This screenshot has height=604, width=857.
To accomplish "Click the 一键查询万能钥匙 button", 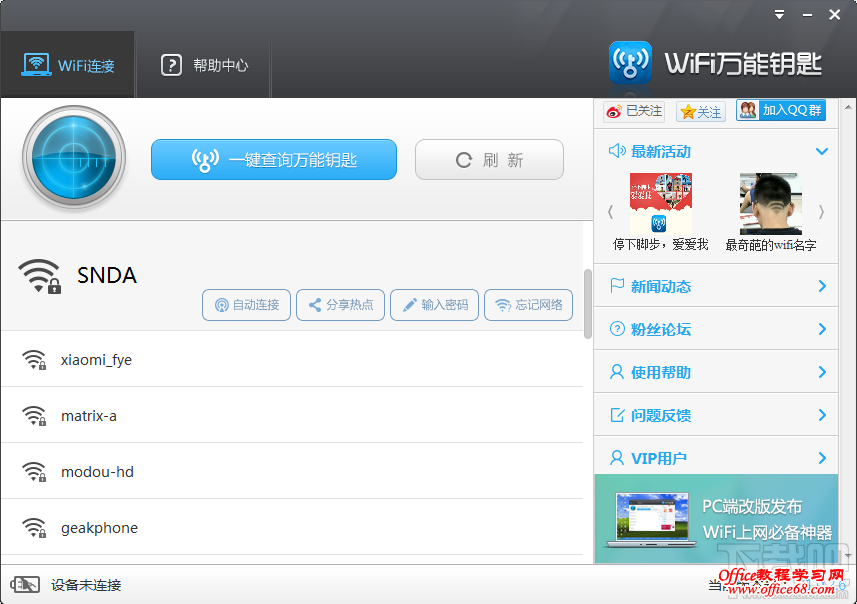I will coord(273,159).
